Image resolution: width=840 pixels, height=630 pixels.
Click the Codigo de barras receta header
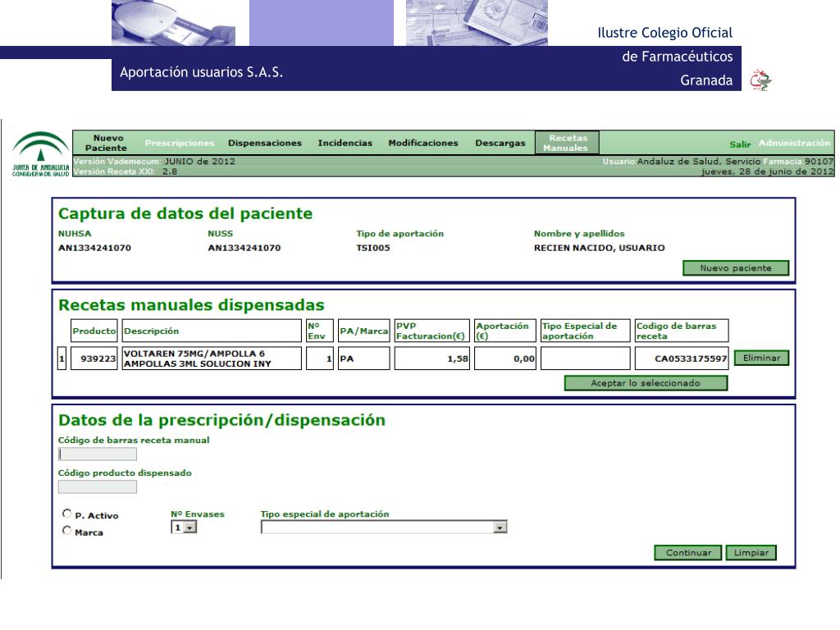pos(682,331)
